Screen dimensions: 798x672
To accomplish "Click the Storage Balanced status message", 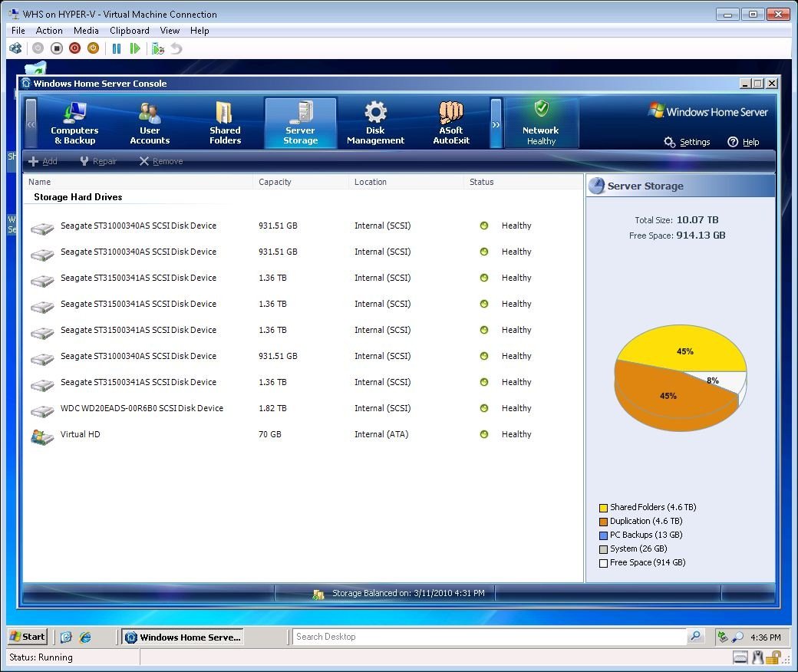I will 408,593.
